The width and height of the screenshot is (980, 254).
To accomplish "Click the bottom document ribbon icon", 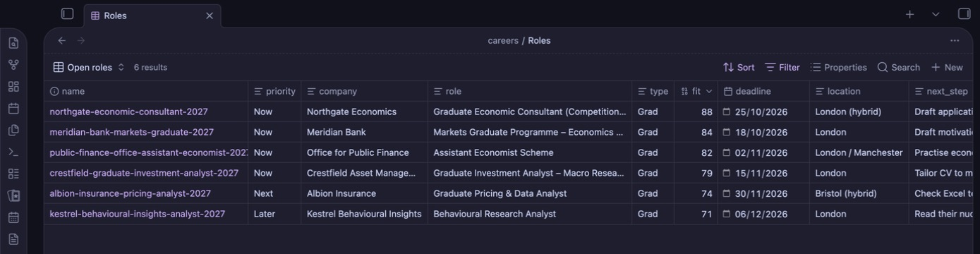I will [13, 239].
